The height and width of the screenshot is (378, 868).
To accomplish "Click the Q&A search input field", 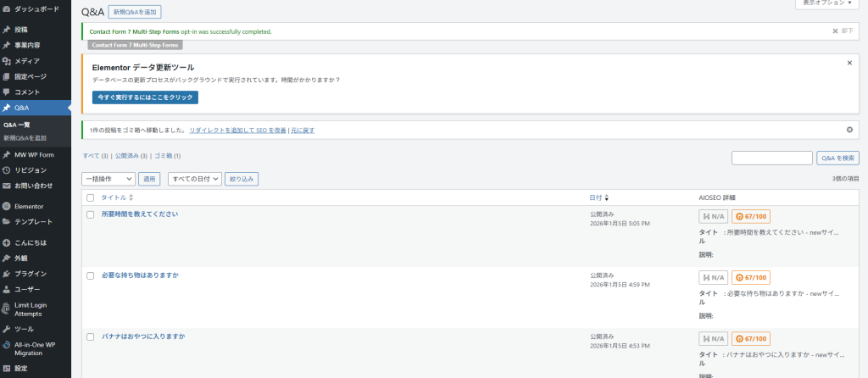I will point(771,158).
